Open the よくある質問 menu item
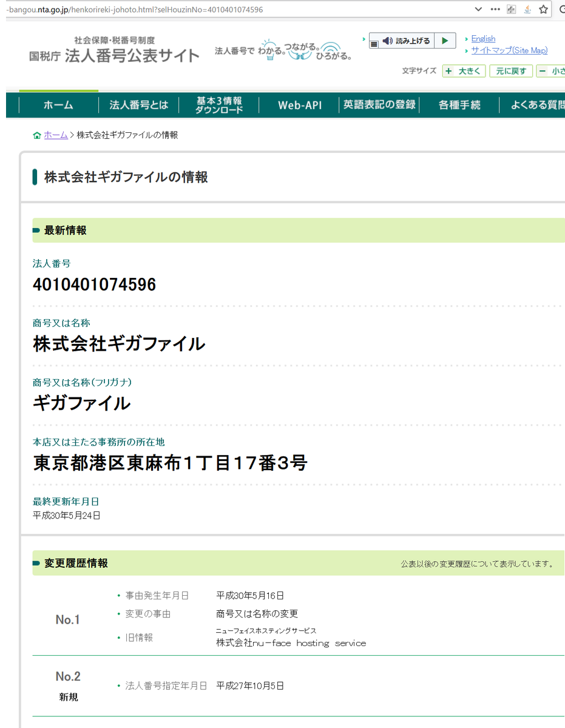The width and height of the screenshot is (565, 728). tap(533, 105)
